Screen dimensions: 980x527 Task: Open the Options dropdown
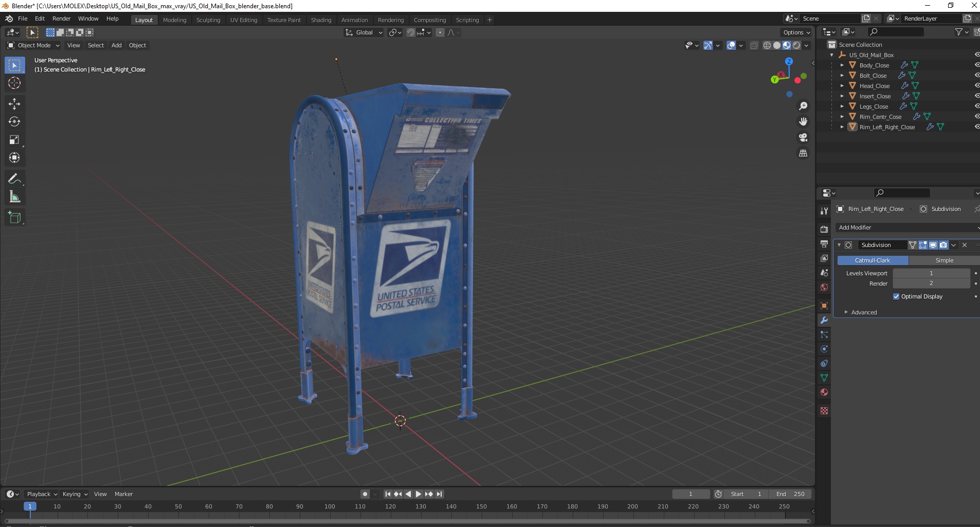(x=796, y=32)
